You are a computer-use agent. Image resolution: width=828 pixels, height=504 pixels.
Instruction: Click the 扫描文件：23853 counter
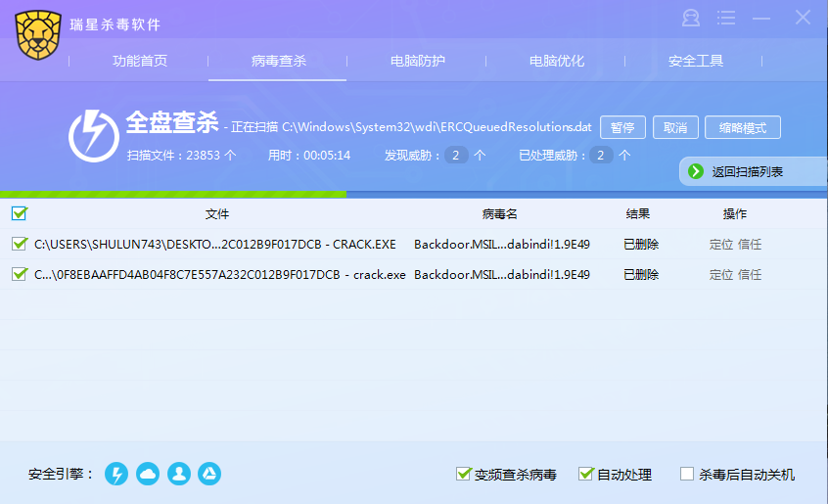click(x=181, y=156)
